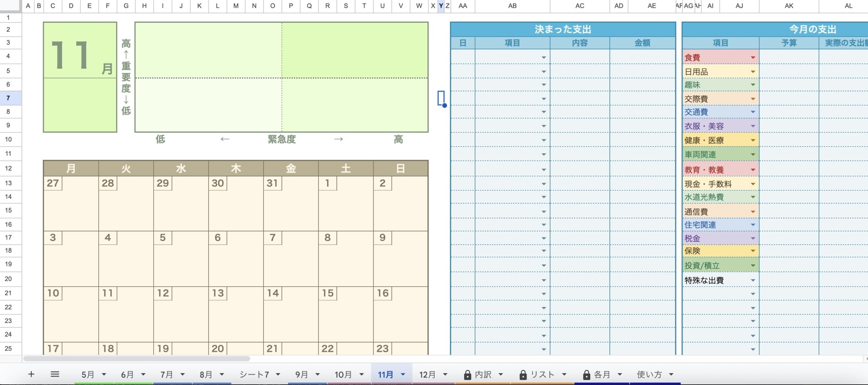Expand the 食費 category dropdown
Viewport: 868px width, 385px height.
753,58
